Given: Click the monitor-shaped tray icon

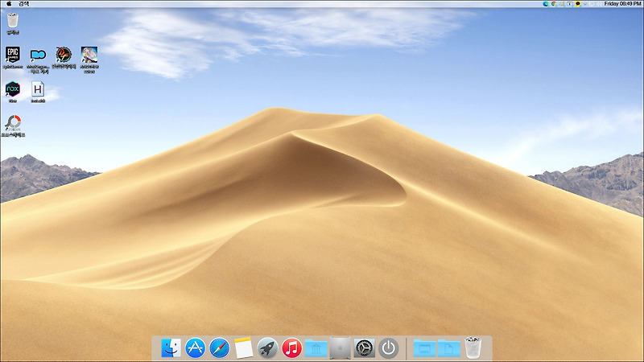Looking at the screenshot, I should [570, 4].
